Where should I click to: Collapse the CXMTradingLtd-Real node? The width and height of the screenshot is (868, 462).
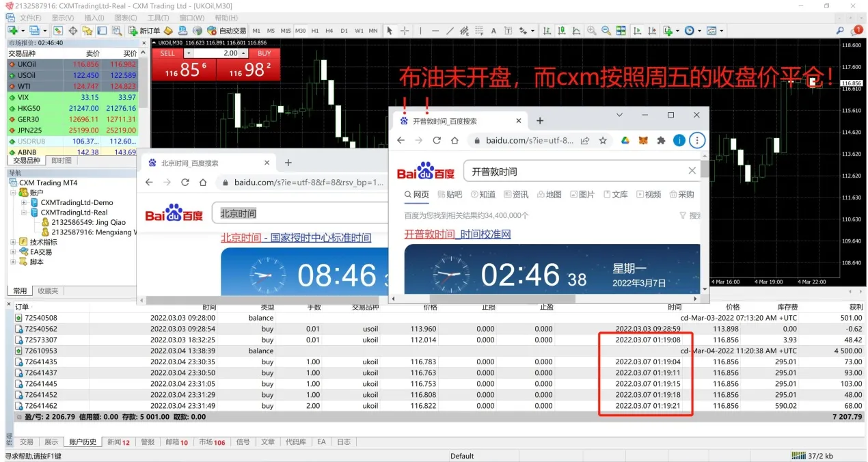pyautogui.click(x=24, y=213)
